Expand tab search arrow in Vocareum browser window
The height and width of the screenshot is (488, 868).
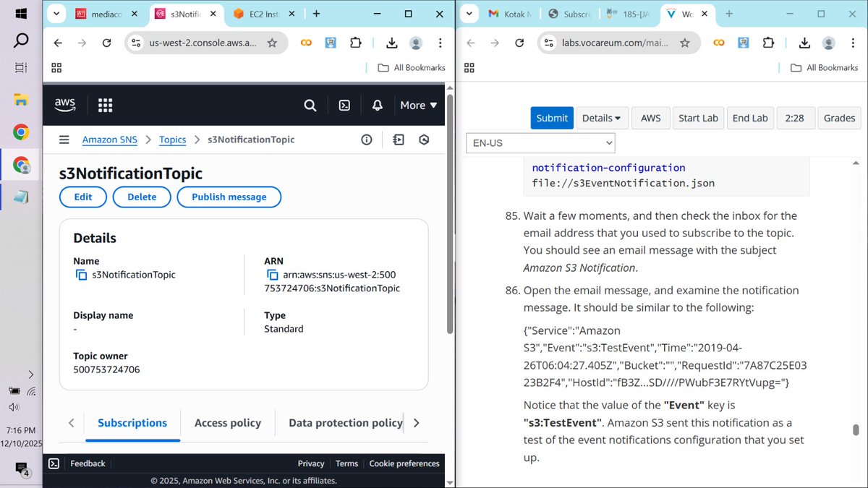(470, 14)
